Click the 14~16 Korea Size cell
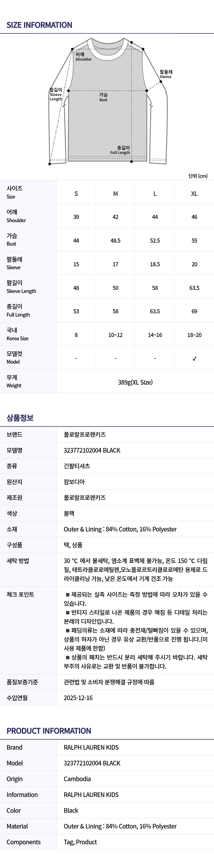The image size is (214, 868). click(155, 335)
